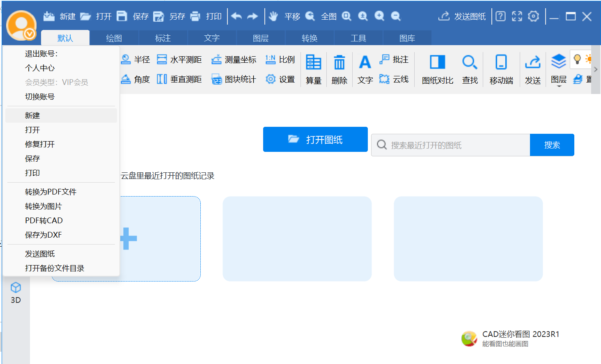This screenshot has width=601, height=364.
Task: Click the 发送图纸 share icon in title bar
Action: (x=444, y=16)
